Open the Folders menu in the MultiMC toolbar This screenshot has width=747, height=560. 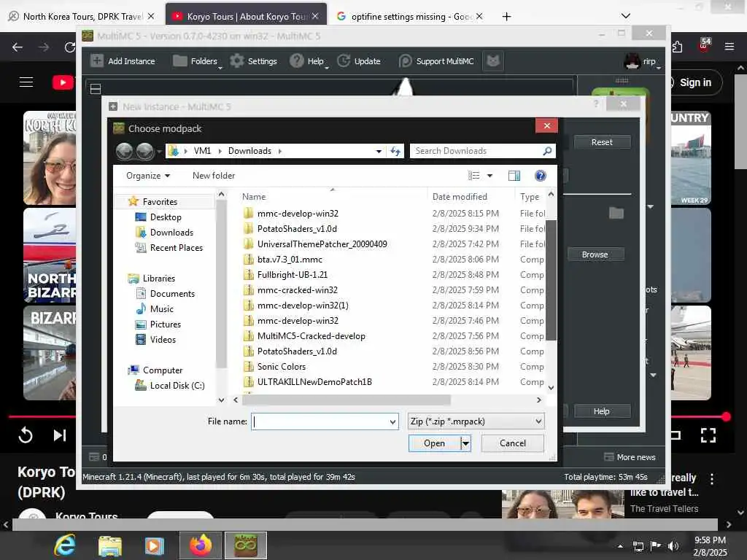tap(197, 61)
